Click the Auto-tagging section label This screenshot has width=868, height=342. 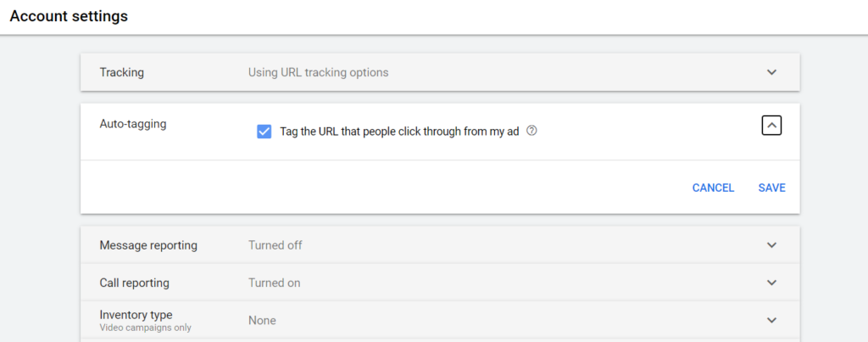tap(133, 124)
